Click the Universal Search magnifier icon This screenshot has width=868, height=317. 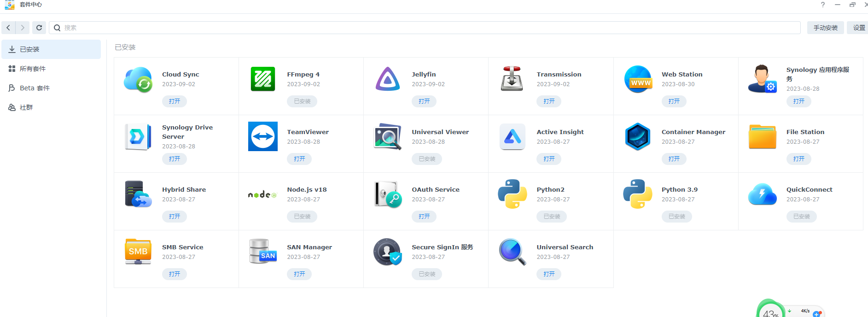(512, 252)
